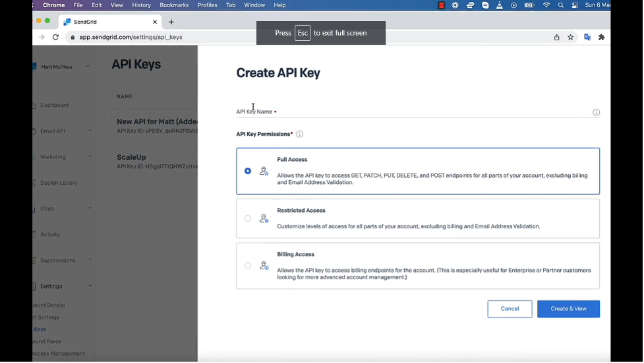Screen dimensions: 644x363
Task: Open the Chrome menu in menu bar
Action: click(54, 5)
